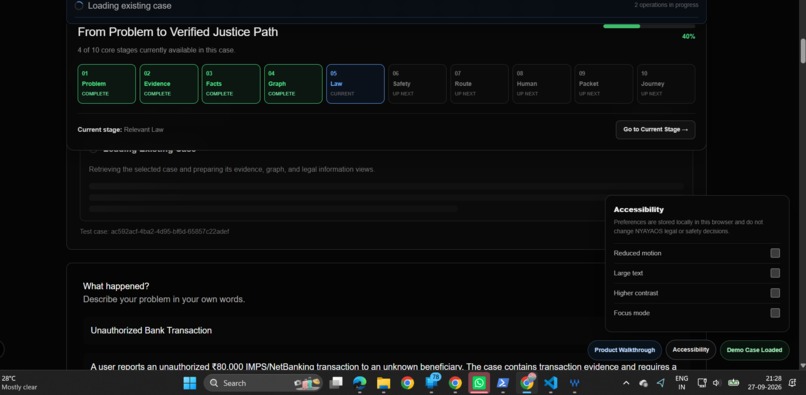This screenshot has height=395, width=806.
Task: Click the What happened? heading
Action: pos(116,286)
